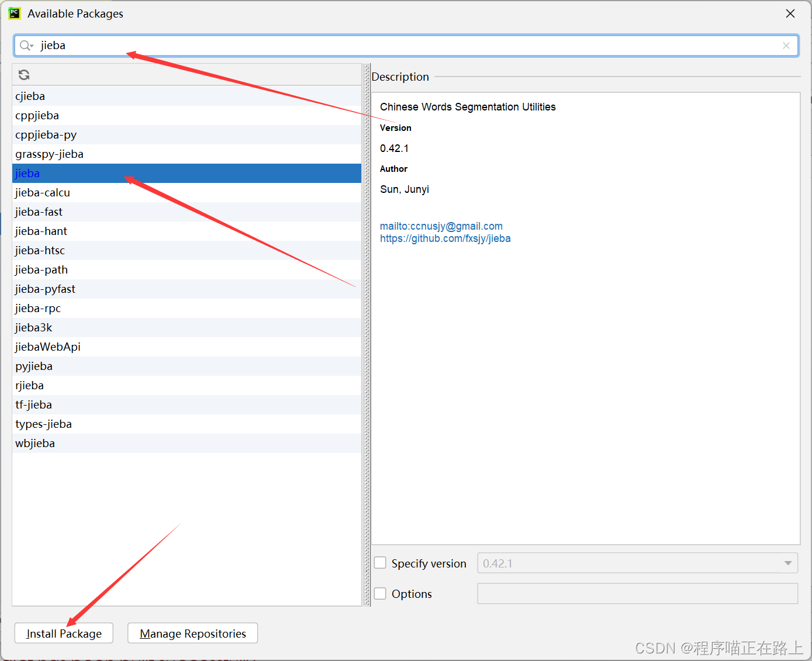This screenshot has height=661, width=812.
Task: Select the pyjieba package
Action: pyautogui.click(x=187, y=366)
